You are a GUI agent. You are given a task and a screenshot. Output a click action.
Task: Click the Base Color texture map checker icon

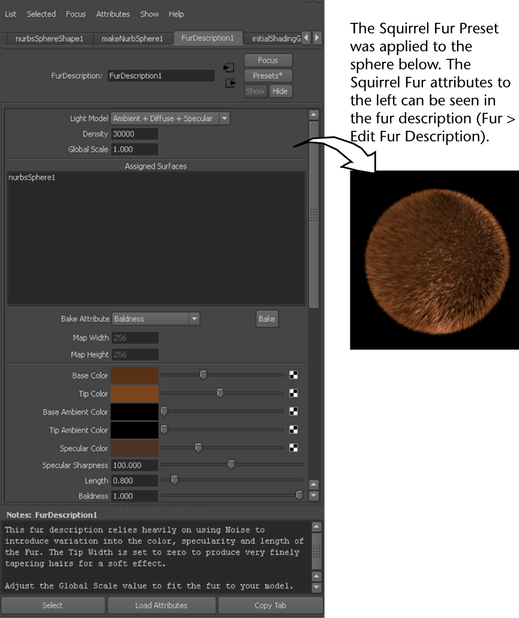point(294,375)
